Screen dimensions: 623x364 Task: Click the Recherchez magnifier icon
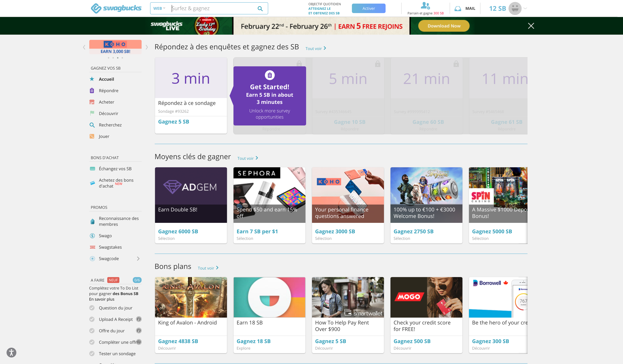click(92, 125)
